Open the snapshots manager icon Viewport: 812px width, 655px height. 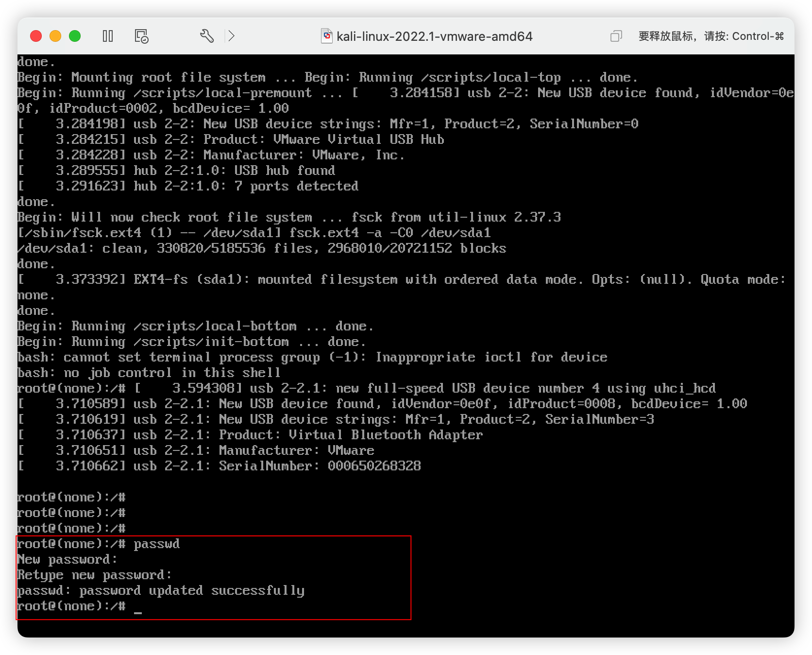pyautogui.click(x=141, y=36)
